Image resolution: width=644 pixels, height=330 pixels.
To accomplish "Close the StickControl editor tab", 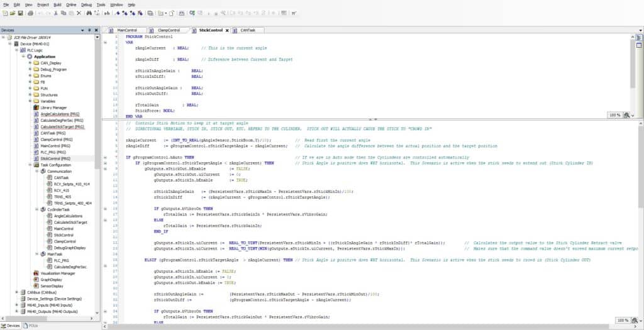I will [x=228, y=30].
